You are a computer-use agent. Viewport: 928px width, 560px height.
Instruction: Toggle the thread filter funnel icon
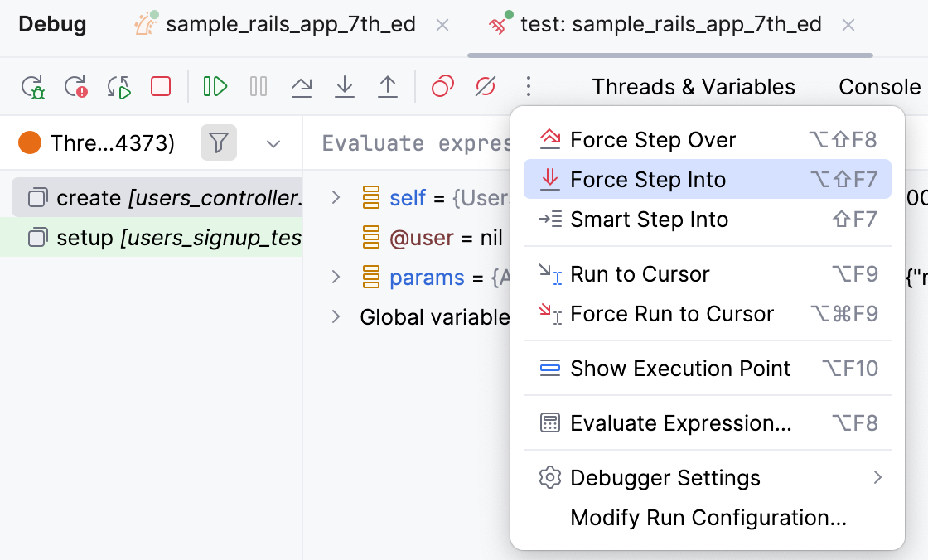point(219,142)
